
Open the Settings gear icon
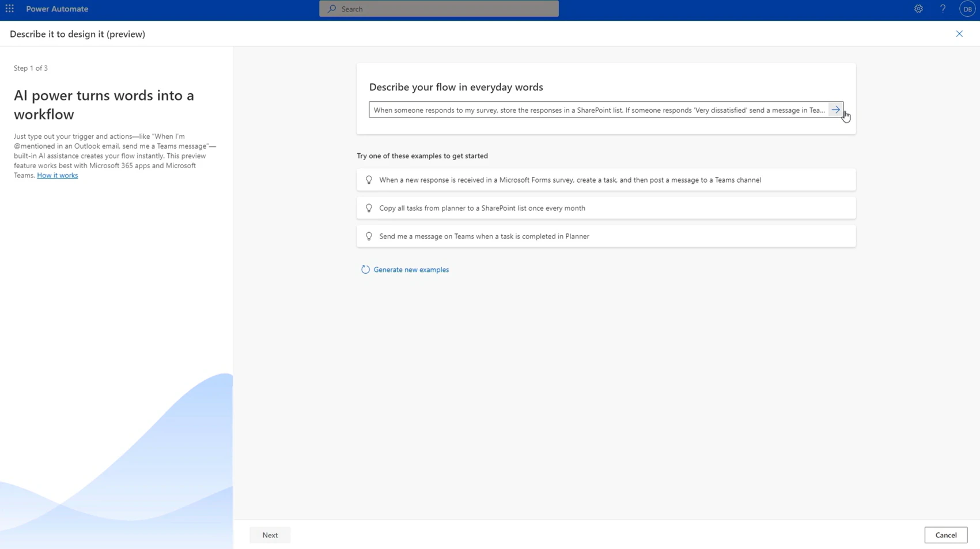(x=918, y=9)
